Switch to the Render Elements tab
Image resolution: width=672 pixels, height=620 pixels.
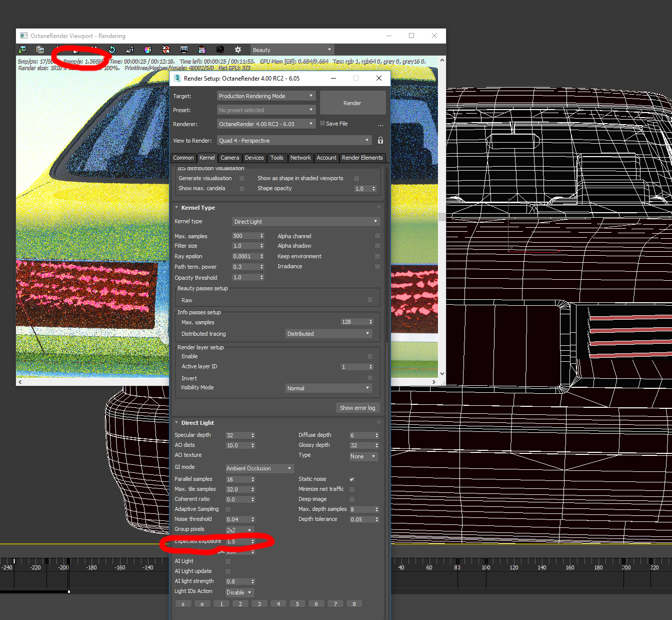(x=362, y=158)
